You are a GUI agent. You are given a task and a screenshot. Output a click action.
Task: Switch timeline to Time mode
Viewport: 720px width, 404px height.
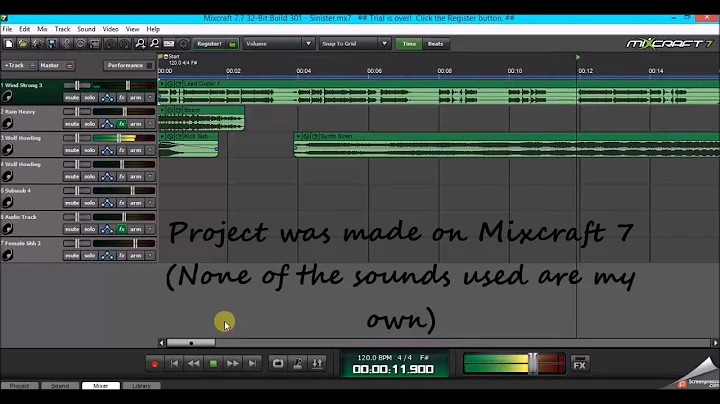coord(409,44)
